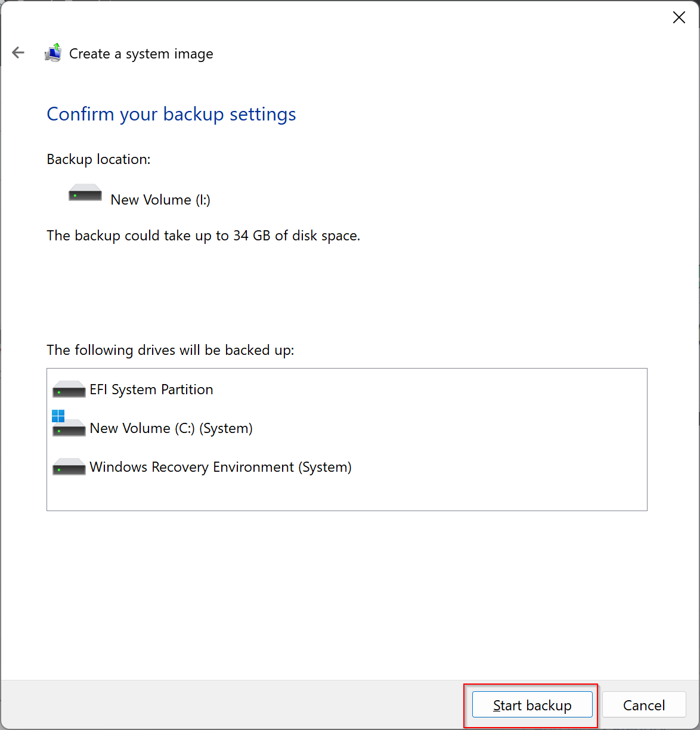This screenshot has height=730, width=700.
Task: Click the system image wizard icon
Action: pos(53,53)
